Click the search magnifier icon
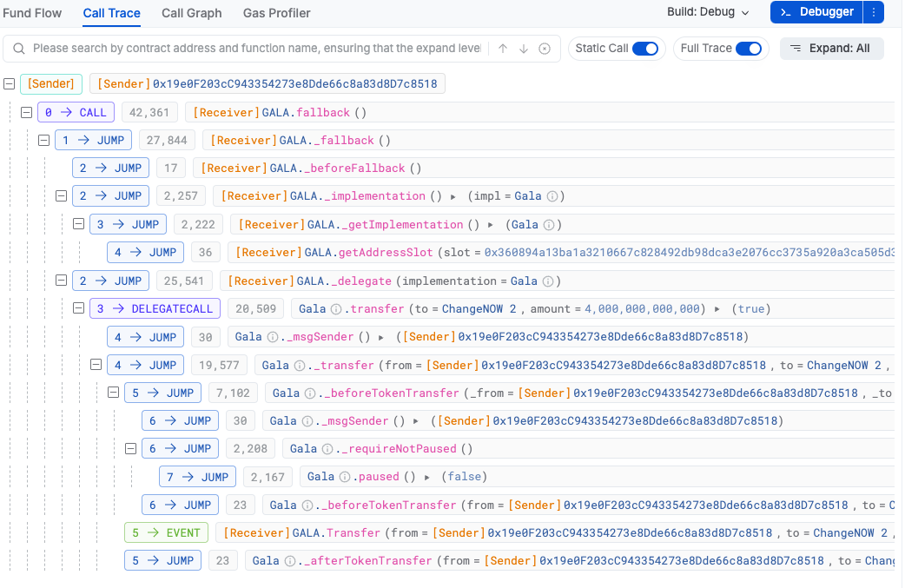The height and width of the screenshot is (588, 905). tap(18, 49)
